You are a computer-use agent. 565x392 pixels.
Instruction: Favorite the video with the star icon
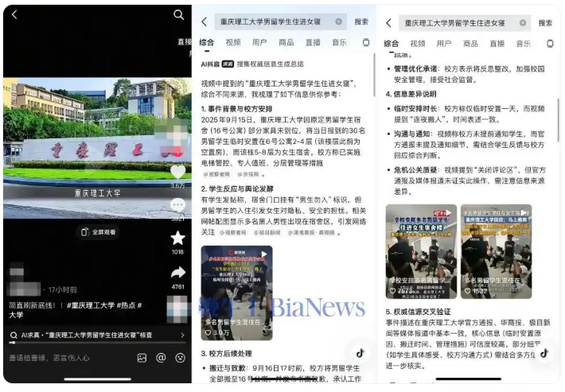pyautogui.click(x=177, y=238)
